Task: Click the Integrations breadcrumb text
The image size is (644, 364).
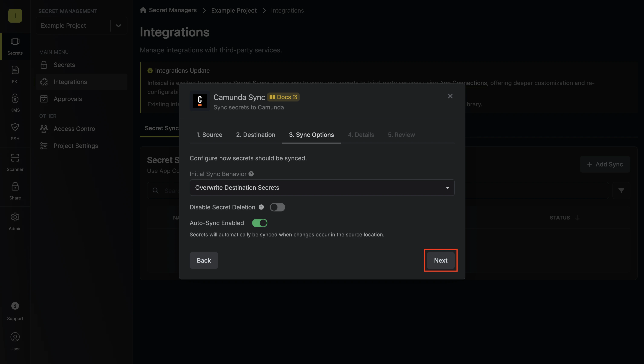Action: (x=287, y=10)
